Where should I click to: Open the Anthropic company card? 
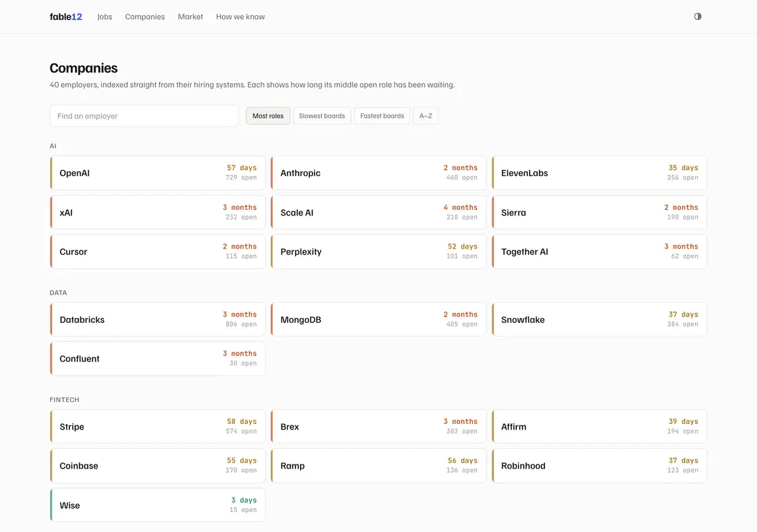(x=378, y=173)
